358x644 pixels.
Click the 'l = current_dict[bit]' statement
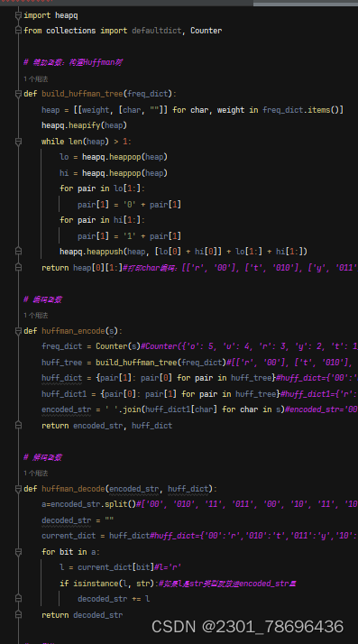click(106, 567)
